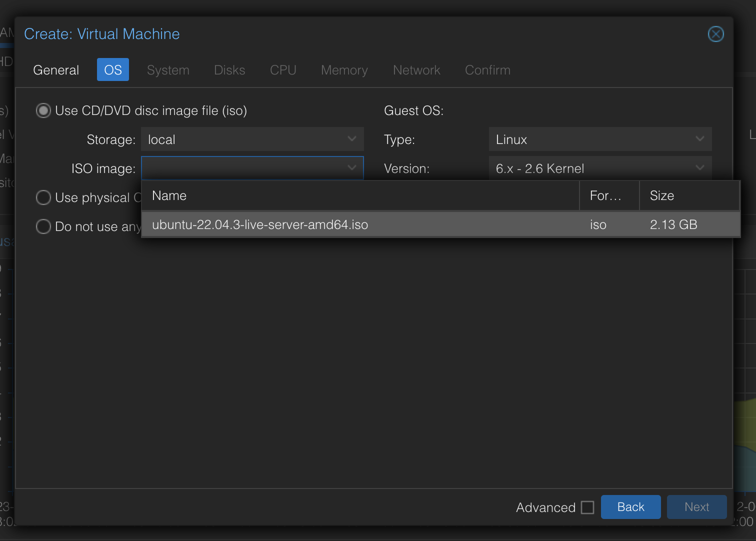Image resolution: width=756 pixels, height=541 pixels.
Task: Sort ISO list by Name column
Action: click(360, 195)
